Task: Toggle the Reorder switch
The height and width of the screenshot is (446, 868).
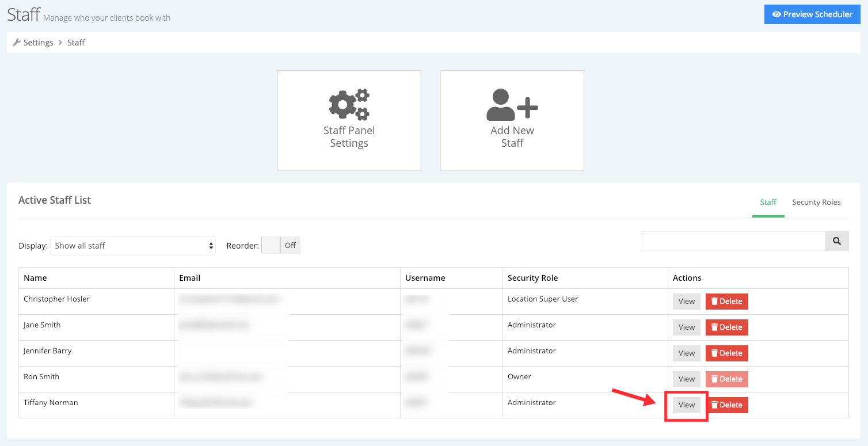Action: point(281,246)
